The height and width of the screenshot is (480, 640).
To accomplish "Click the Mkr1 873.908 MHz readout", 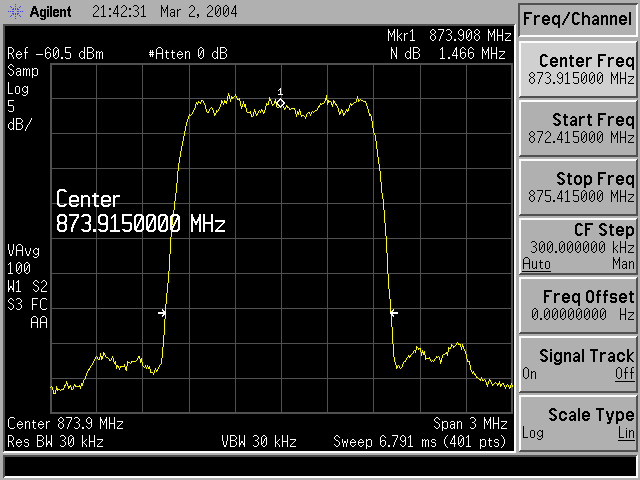I will click(x=449, y=36).
